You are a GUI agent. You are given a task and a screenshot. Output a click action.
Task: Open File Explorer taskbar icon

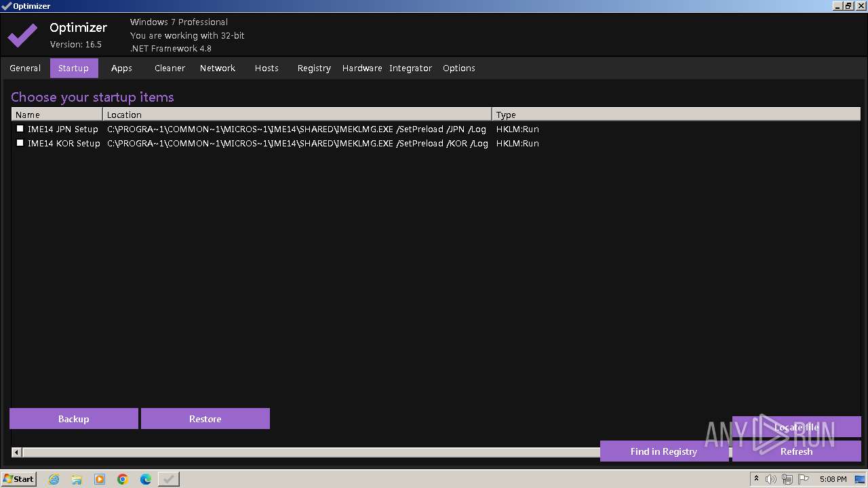77,479
